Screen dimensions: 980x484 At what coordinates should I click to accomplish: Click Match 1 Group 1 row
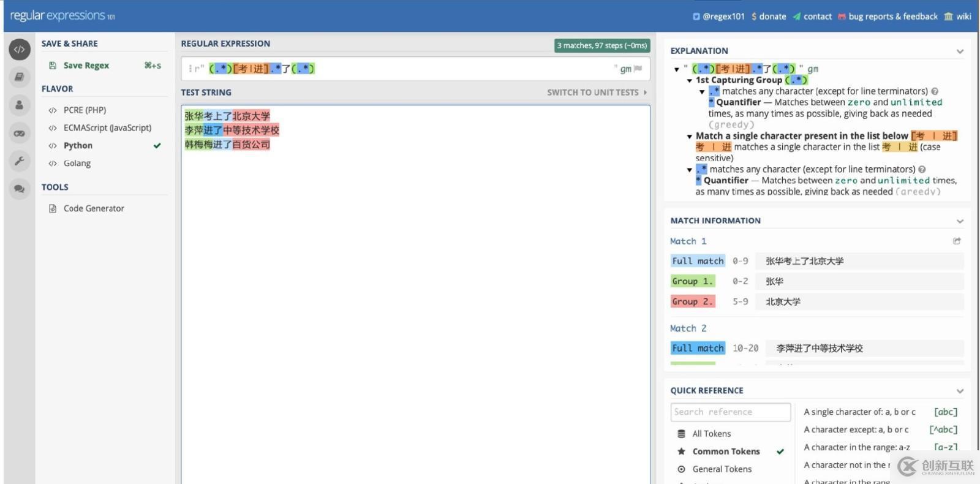(x=817, y=281)
